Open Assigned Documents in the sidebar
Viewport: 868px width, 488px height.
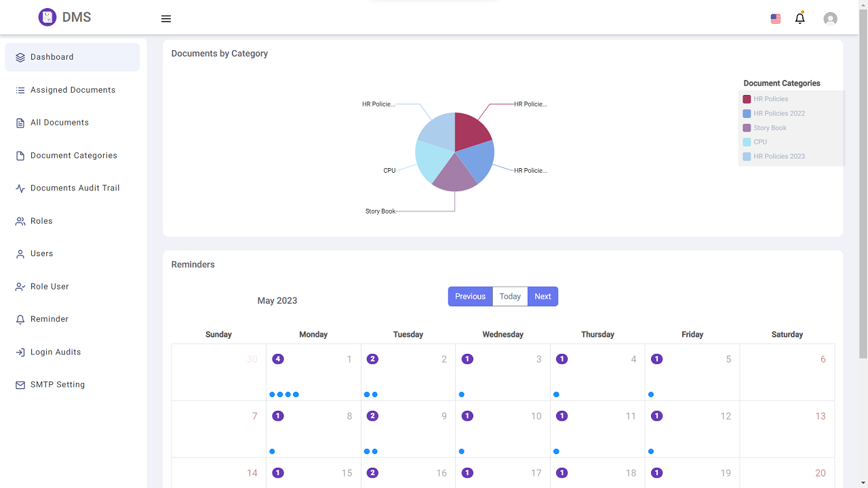(x=73, y=90)
